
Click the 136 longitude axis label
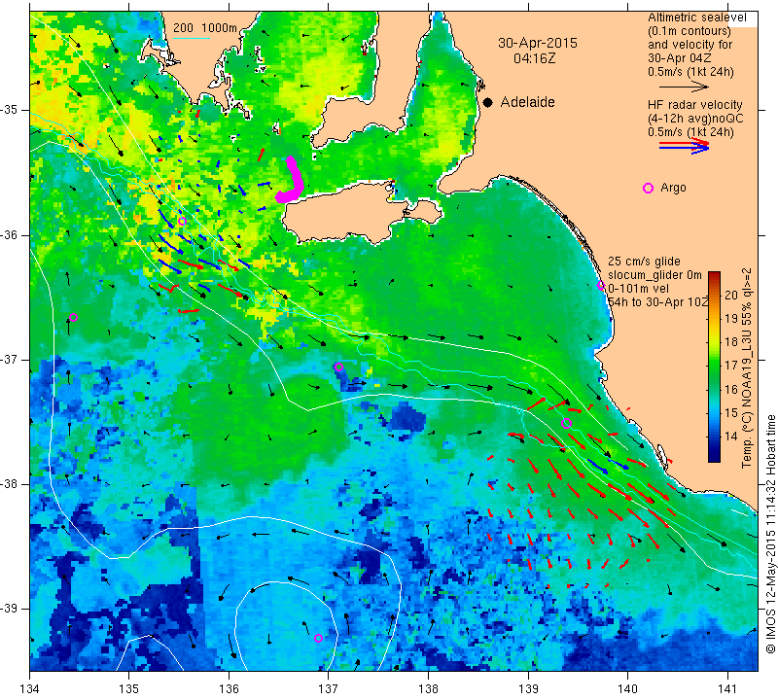tap(229, 688)
